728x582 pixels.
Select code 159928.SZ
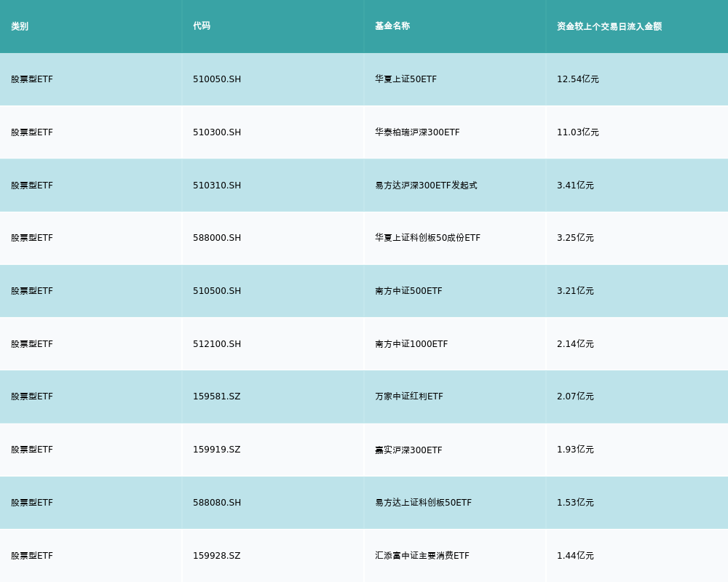pos(216,556)
